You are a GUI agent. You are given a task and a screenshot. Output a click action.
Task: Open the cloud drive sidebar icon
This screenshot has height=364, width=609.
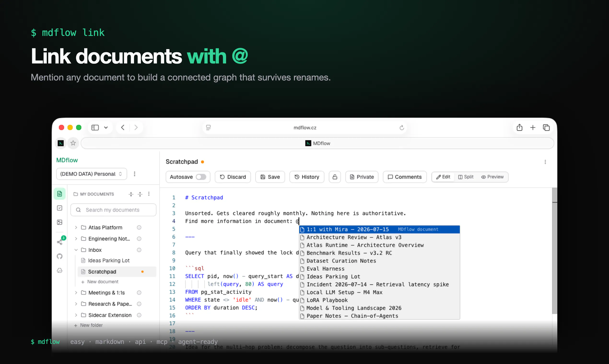pyautogui.click(x=59, y=271)
